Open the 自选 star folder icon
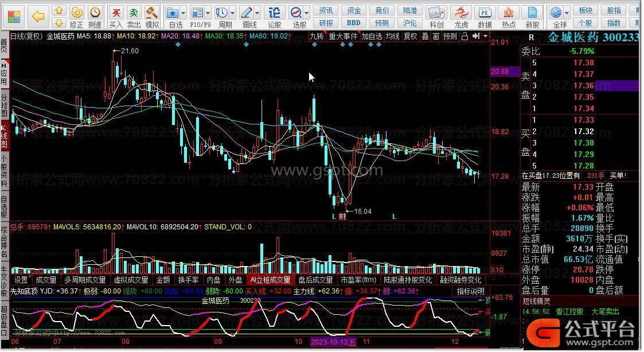Viewport: 644px width, 352px height. [x=173, y=13]
